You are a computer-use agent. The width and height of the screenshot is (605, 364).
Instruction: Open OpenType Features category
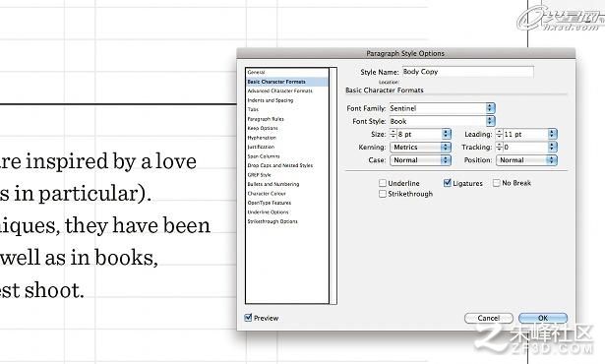tap(270, 203)
